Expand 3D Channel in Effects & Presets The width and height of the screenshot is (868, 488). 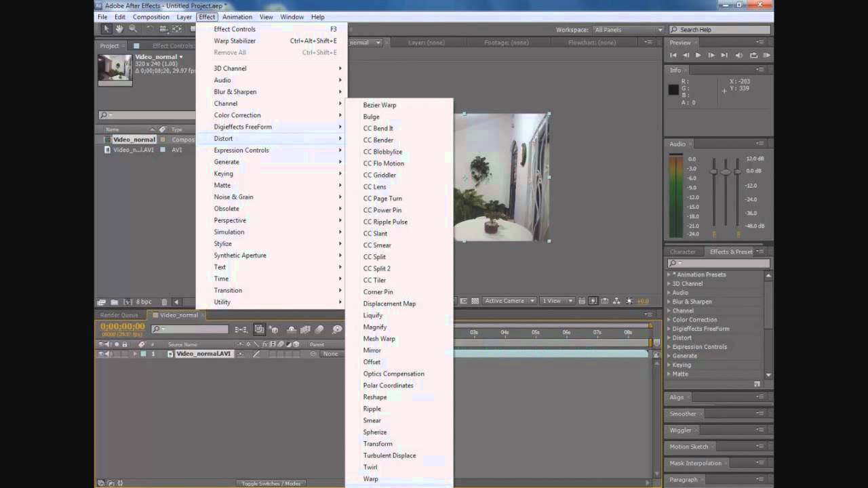pyautogui.click(x=669, y=283)
